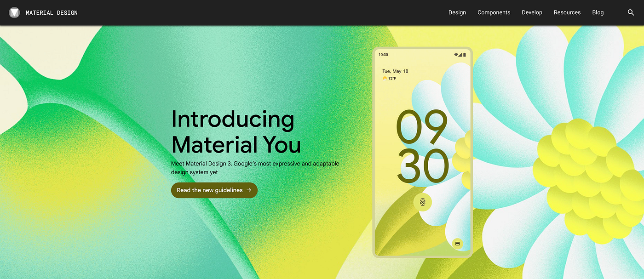644x279 pixels.
Task: Click the Introducing Material You headline
Action: click(236, 132)
